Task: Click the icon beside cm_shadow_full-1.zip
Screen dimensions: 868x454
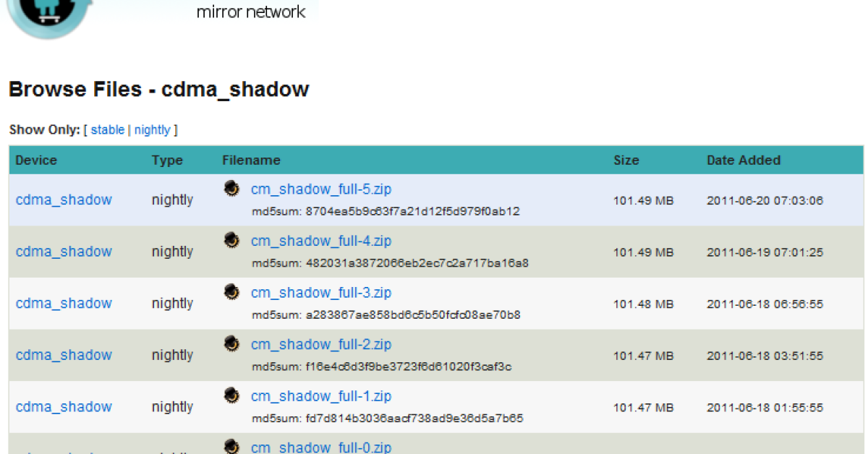Action: point(231,395)
